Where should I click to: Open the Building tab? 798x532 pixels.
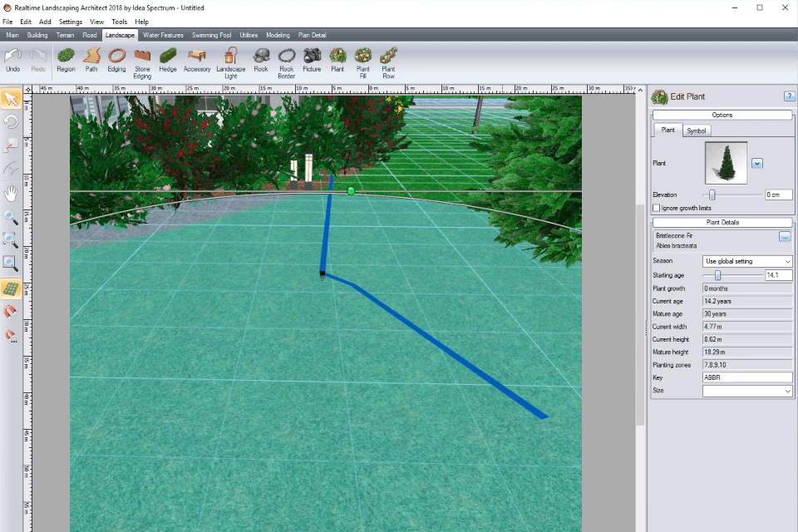(x=37, y=35)
